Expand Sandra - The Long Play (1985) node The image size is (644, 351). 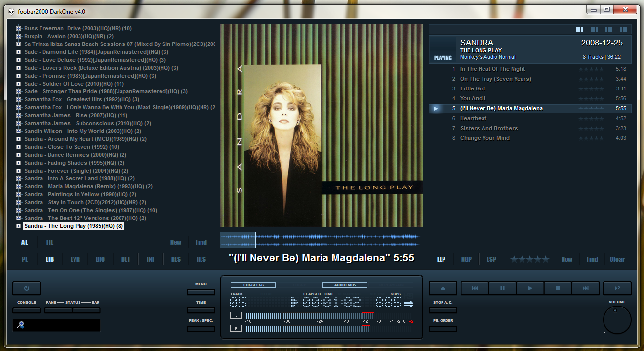coord(18,226)
